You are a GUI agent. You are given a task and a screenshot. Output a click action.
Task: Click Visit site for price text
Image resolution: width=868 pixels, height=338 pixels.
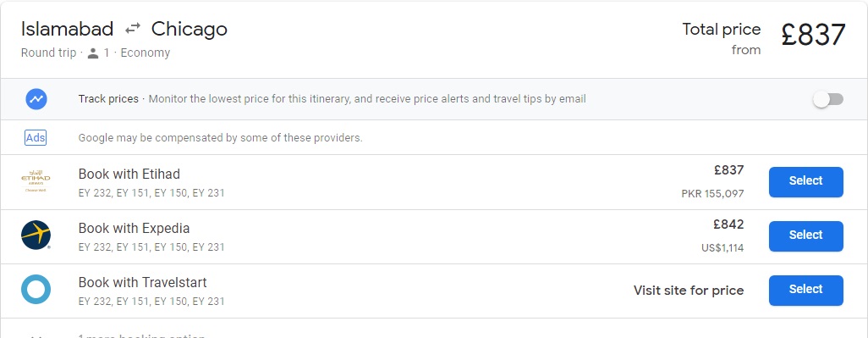689,291
